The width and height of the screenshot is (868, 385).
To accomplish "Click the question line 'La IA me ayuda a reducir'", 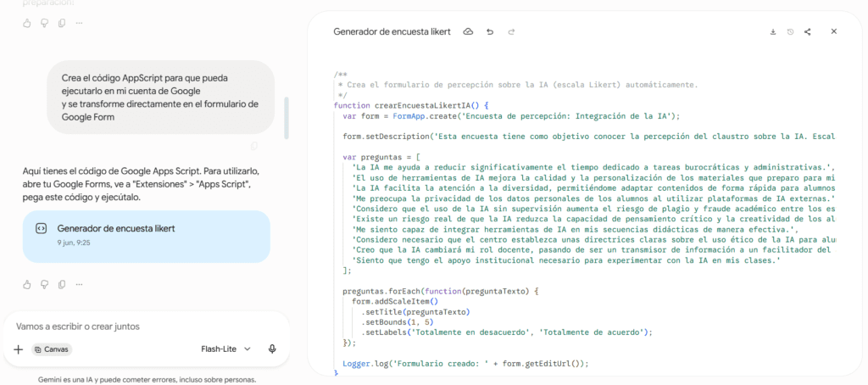I will 593,167.
